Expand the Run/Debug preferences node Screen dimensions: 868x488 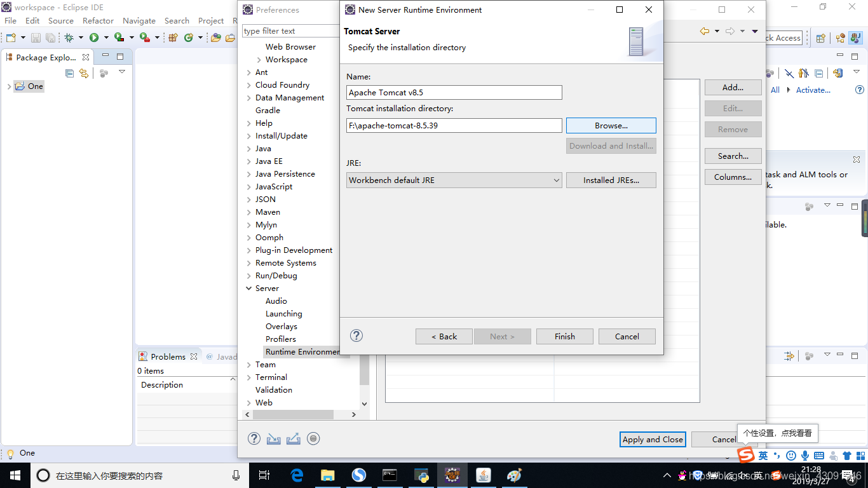(248, 275)
